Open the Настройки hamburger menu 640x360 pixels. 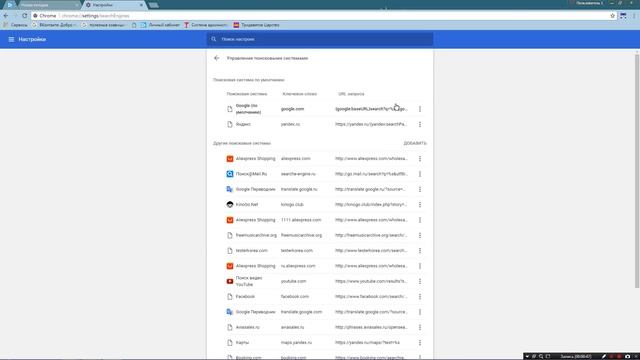[x=11, y=39]
